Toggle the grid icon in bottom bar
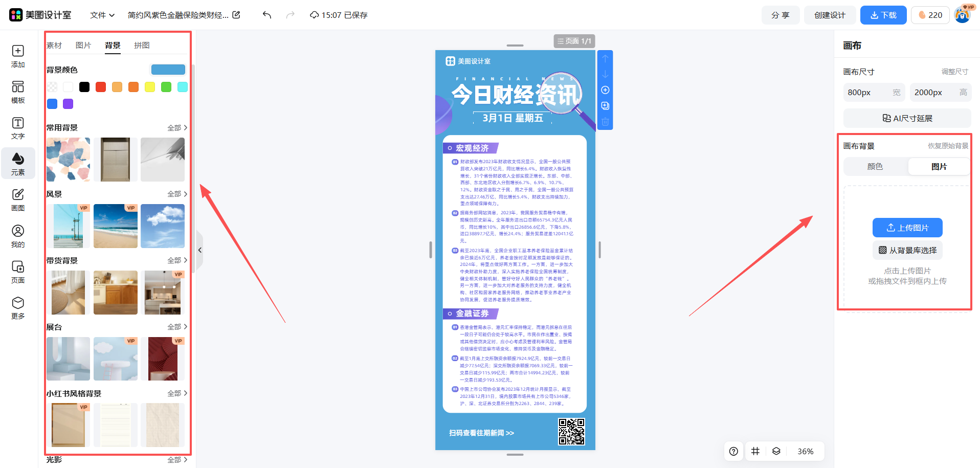 [x=755, y=451]
